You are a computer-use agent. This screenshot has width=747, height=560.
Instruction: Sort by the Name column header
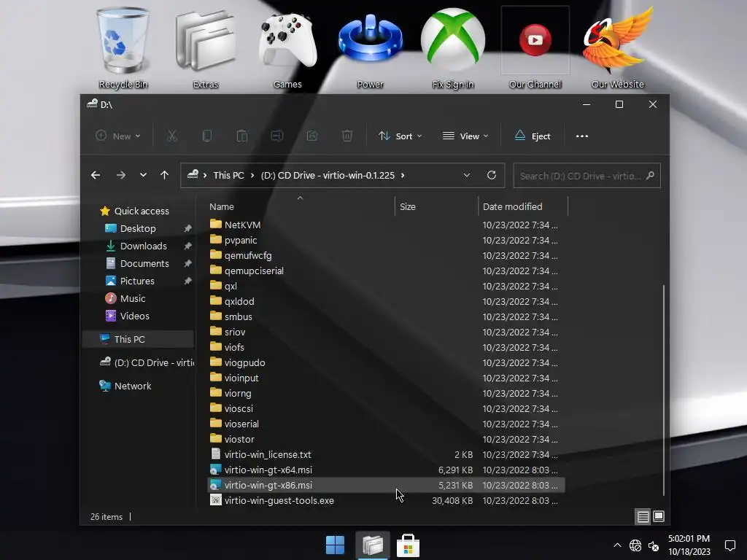tap(300, 206)
